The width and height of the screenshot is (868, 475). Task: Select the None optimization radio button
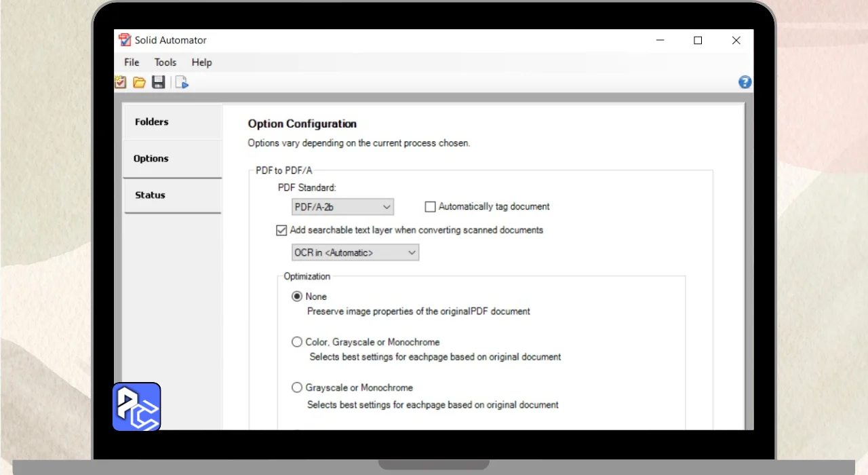pos(297,297)
